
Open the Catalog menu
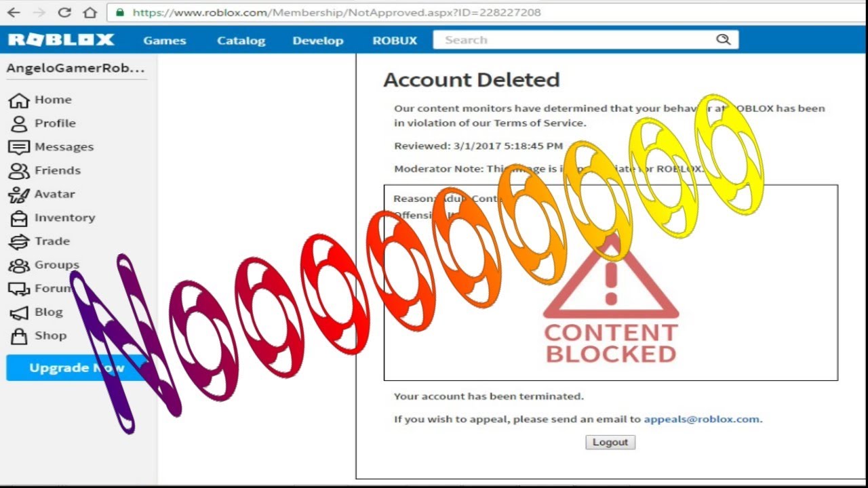[241, 41]
